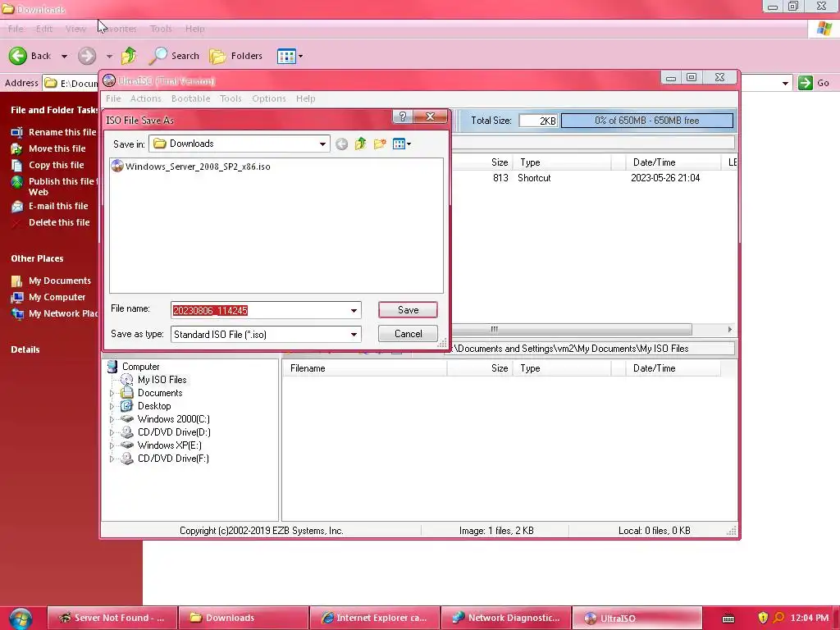Open the UltraISO Options menu
This screenshot has height=630, width=840.
pyautogui.click(x=269, y=98)
